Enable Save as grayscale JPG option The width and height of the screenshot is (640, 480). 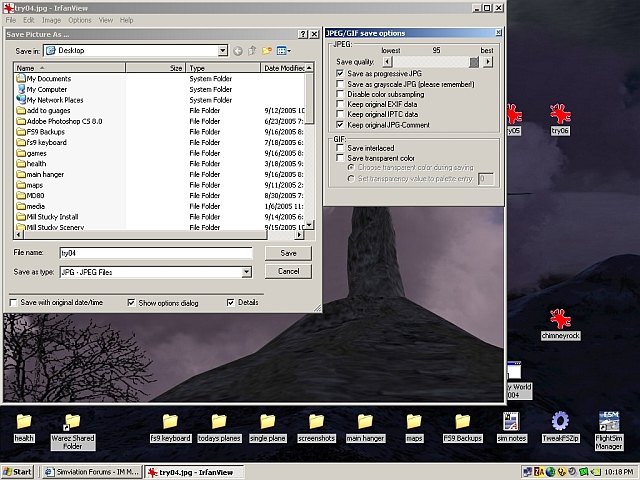pos(342,84)
